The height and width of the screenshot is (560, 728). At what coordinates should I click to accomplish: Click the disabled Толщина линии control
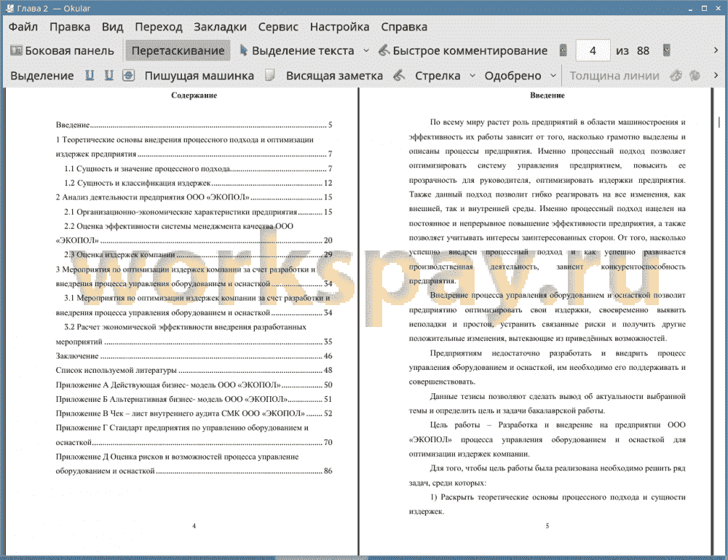click(x=614, y=76)
